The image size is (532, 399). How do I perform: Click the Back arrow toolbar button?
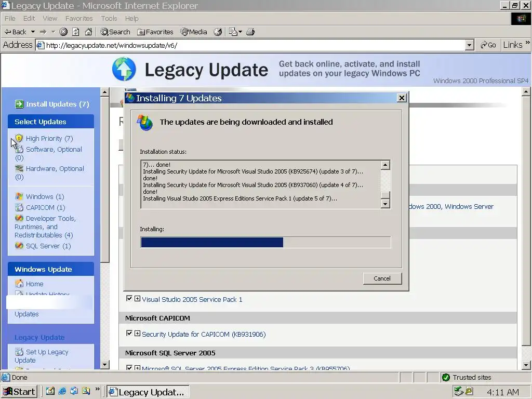point(15,32)
